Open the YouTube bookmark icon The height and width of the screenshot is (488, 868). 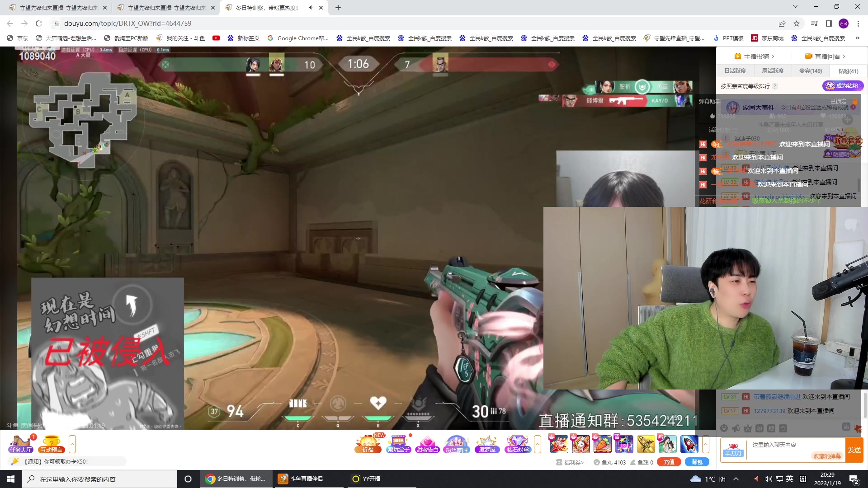(216, 38)
